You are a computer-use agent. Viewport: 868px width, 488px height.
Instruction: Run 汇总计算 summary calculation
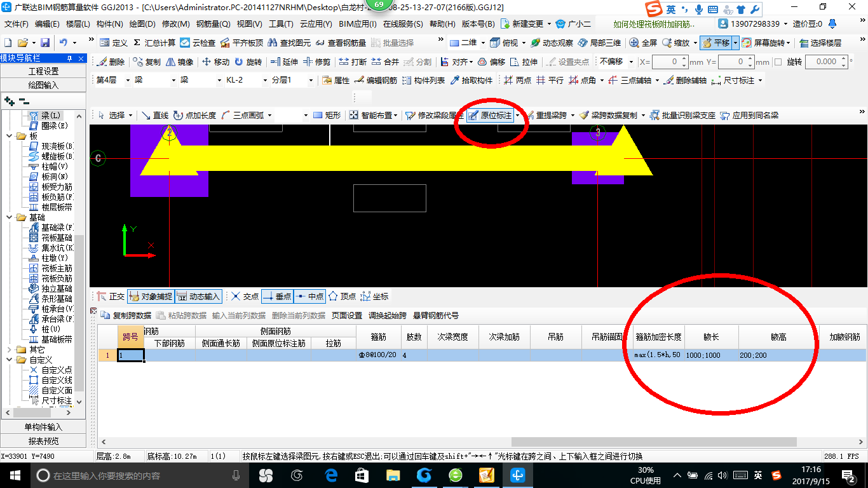(x=154, y=43)
